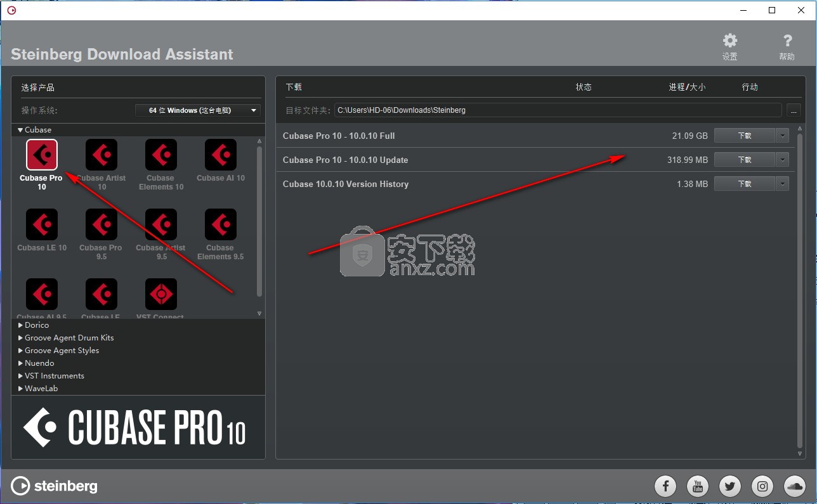Viewport: 817px width, 504px height.
Task: Open help with the question mark icon
Action: (787, 41)
